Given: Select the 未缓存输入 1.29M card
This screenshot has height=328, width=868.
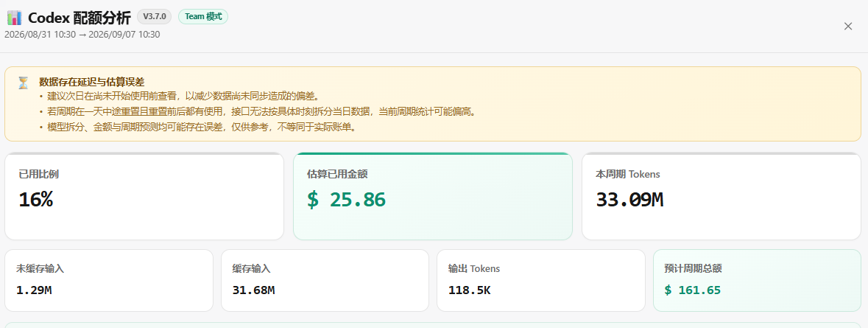Looking at the screenshot, I should (x=109, y=280).
